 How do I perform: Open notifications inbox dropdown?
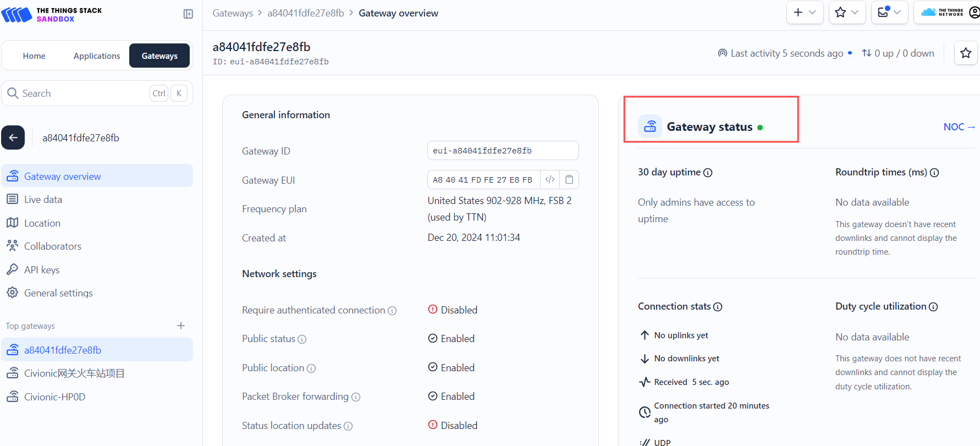(889, 12)
